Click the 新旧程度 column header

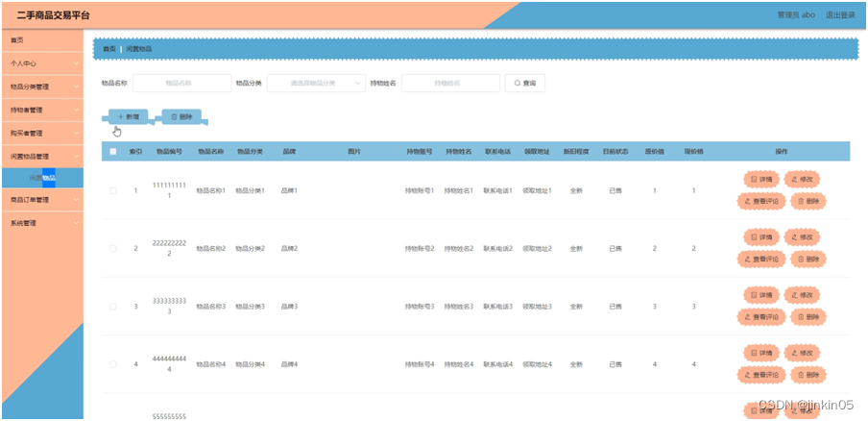point(576,151)
